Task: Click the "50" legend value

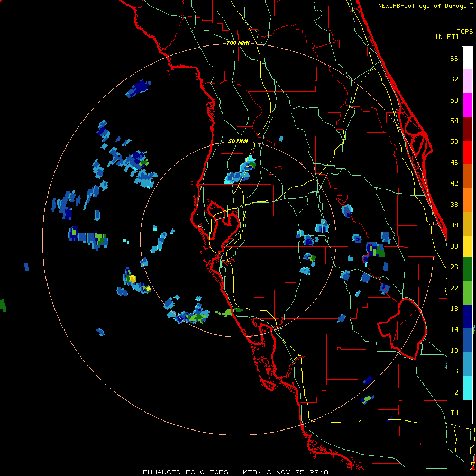Action: click(x=454, y=142)
